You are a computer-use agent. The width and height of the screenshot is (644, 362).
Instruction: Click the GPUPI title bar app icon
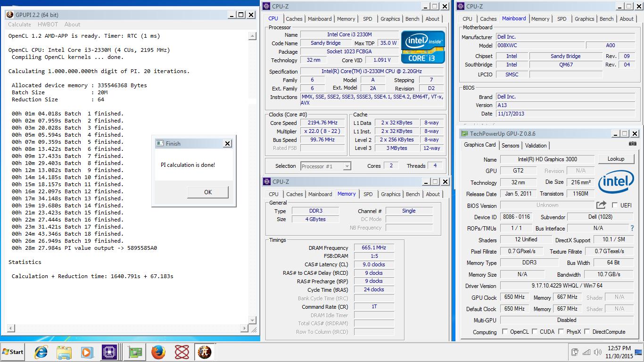(9, 15)
